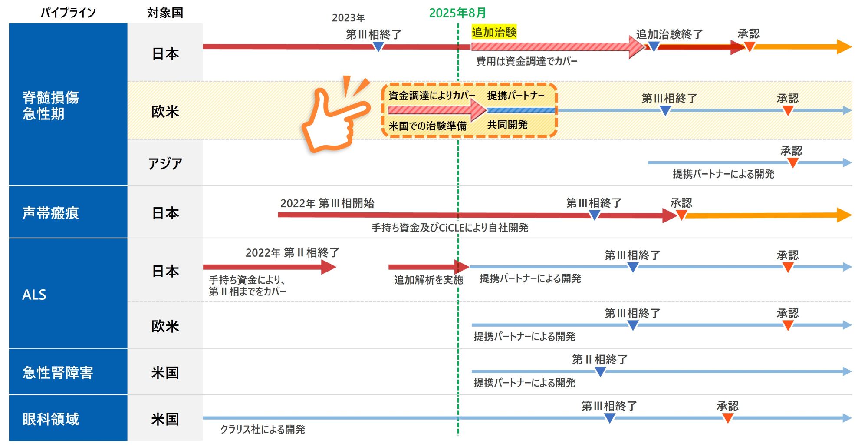Select the orange 承認 triangle in アジア row
The image size is (868, 447).
pyautogui.click(x=792, y=162)
